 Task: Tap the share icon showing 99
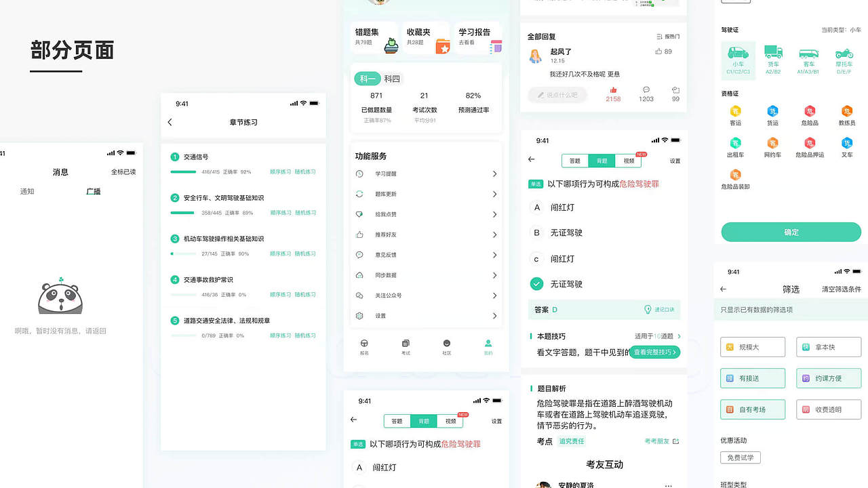(675, 89)
